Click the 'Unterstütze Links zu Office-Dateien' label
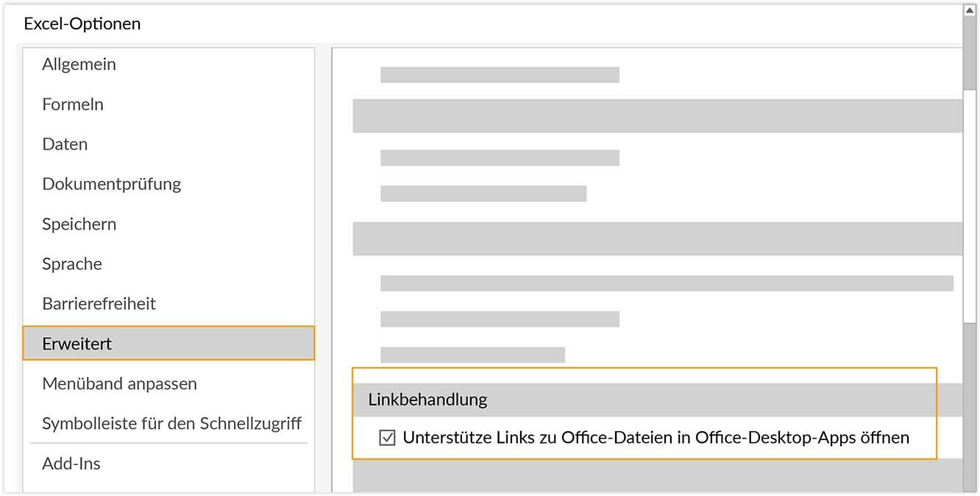 pyautogui.click(x=656, y=438)
